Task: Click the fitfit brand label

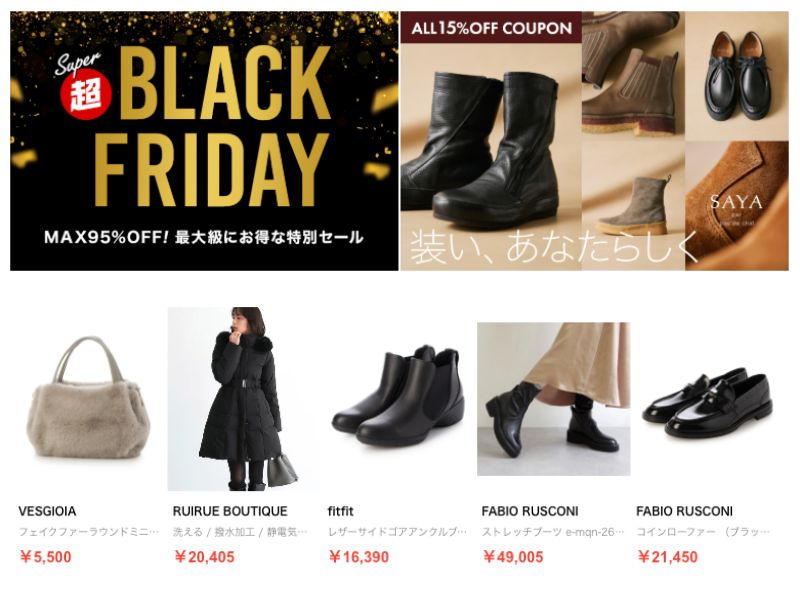Action: pos(340,511)
